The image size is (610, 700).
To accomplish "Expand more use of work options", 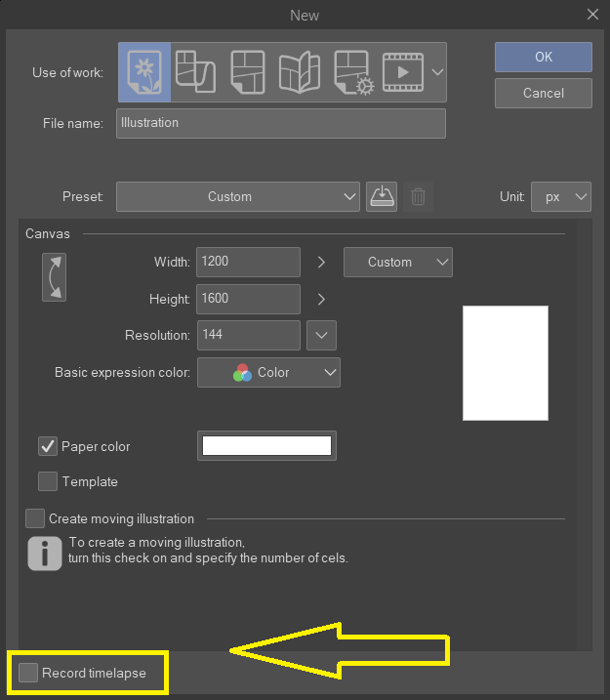I will 438,72.
